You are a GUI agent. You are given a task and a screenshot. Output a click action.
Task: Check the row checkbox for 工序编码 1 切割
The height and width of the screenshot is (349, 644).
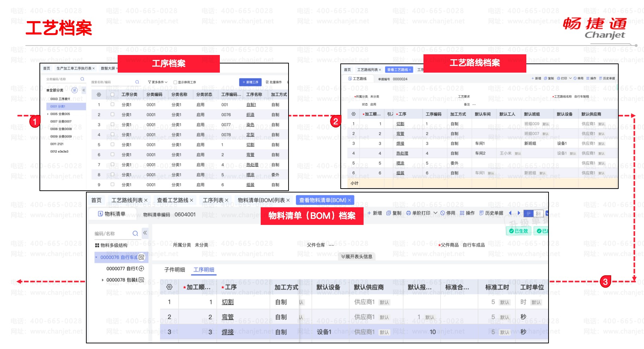[112, 144]
